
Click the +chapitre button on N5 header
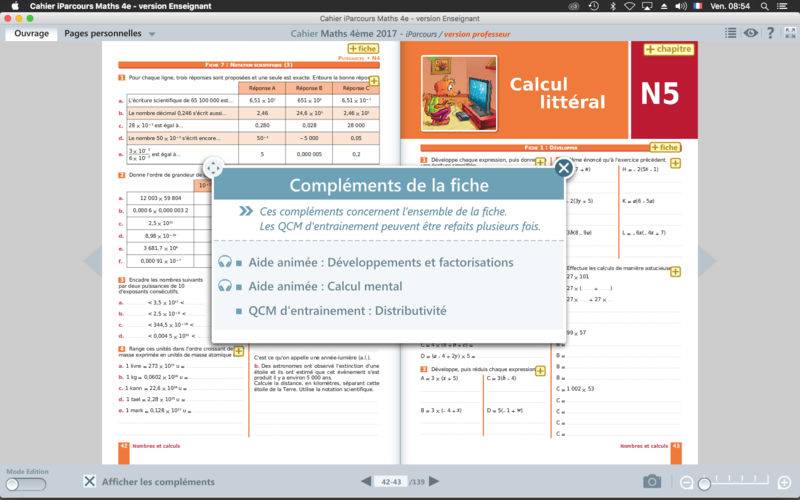pos(668,49)
